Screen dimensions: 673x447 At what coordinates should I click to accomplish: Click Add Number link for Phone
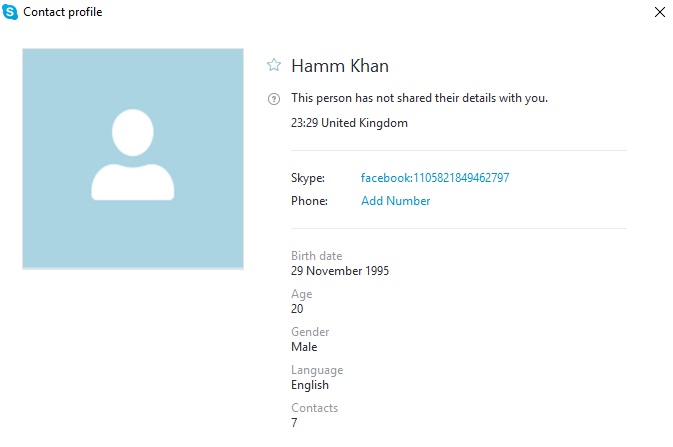click(395, 201)
